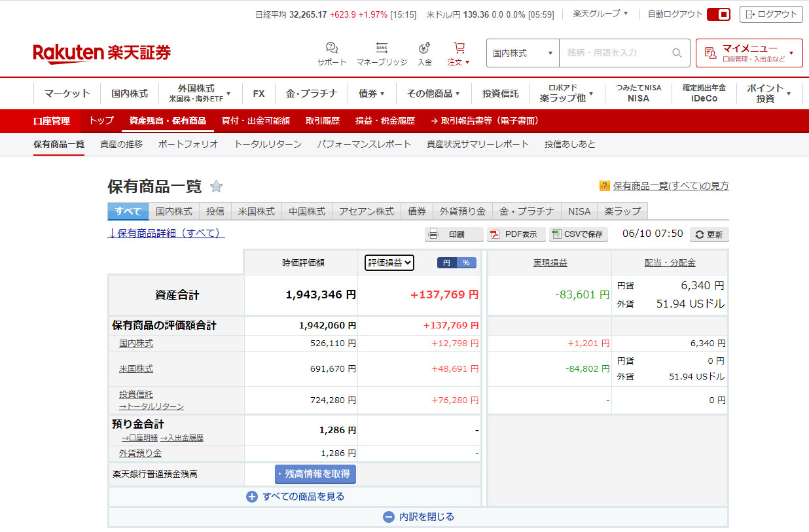The image size is (809, 532).
Task: Click the 残高情報を取得 button
Action: click(315, 474)
